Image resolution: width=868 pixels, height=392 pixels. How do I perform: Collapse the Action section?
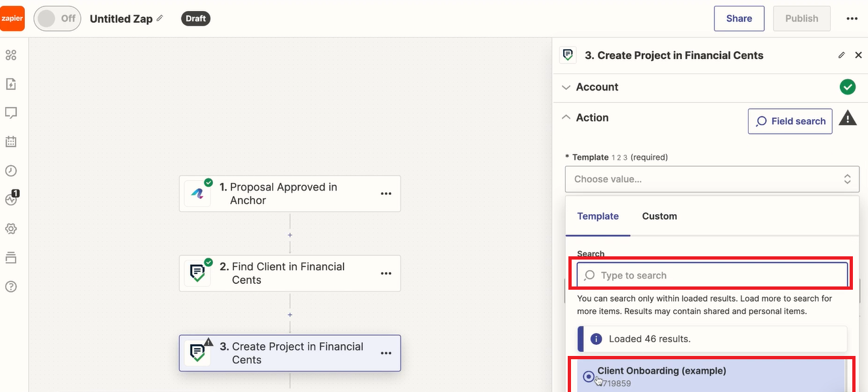(566, 117)
